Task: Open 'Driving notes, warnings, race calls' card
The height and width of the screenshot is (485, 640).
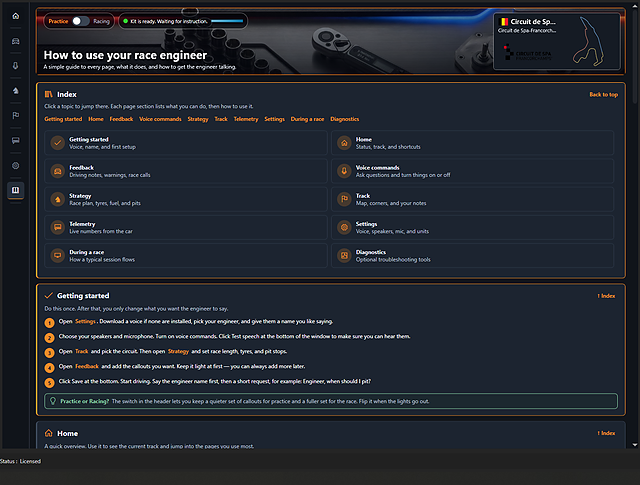Action: pos(186,171)
